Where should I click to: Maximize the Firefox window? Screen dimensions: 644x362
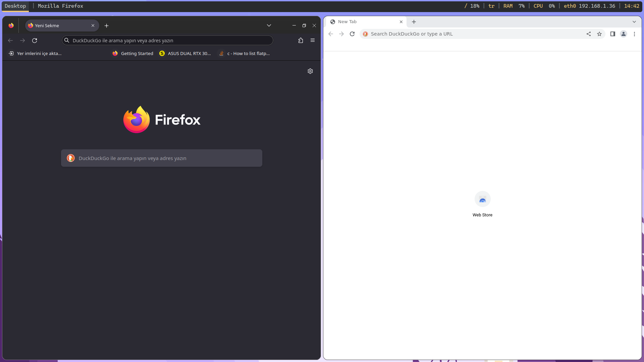click(304, 25)
